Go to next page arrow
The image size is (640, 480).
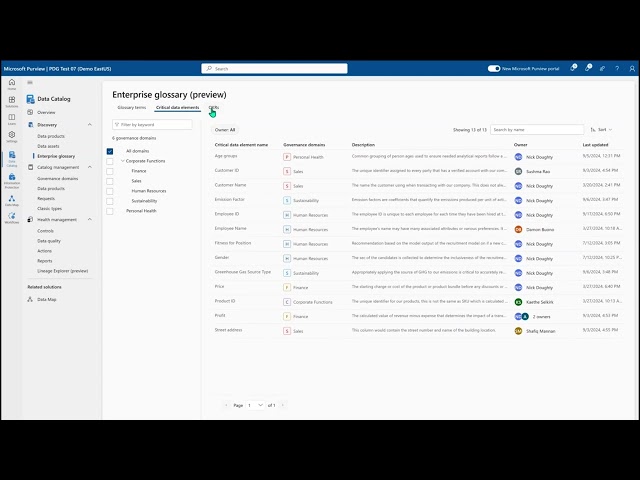(x=282, y=405)
